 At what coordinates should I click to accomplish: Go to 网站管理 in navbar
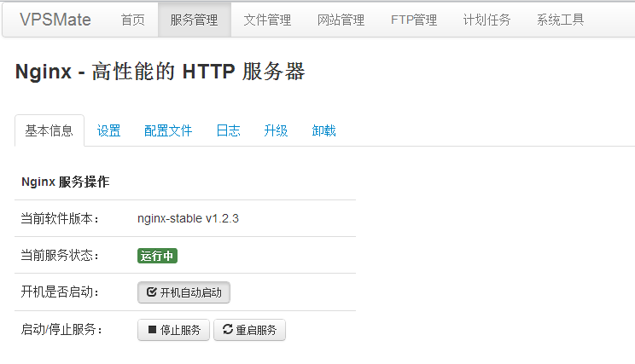(341, 20)
